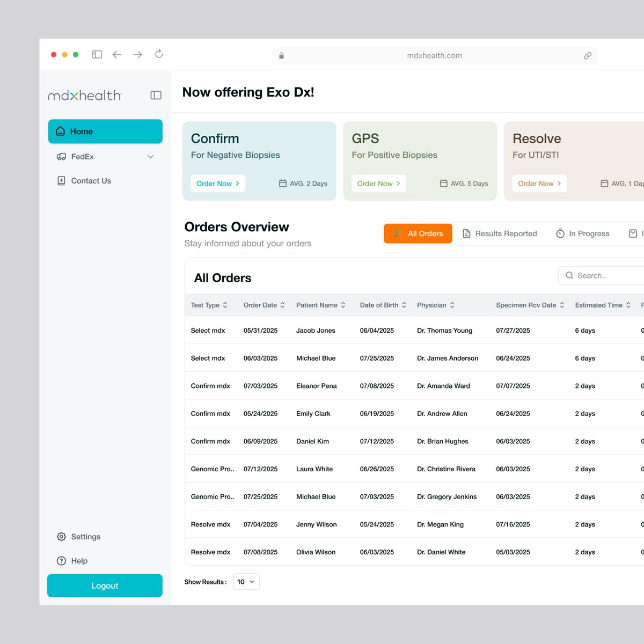Expand the FedEx submenu chevron
644x644 pixels.
pos(150,157)
